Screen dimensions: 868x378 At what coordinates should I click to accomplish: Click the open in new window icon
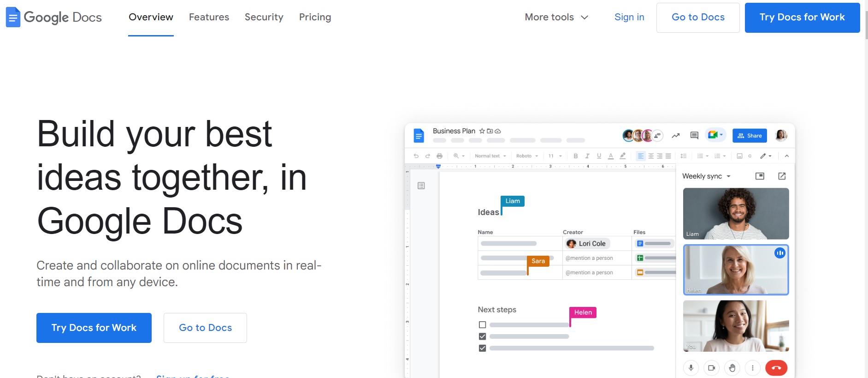pos(782,176)
